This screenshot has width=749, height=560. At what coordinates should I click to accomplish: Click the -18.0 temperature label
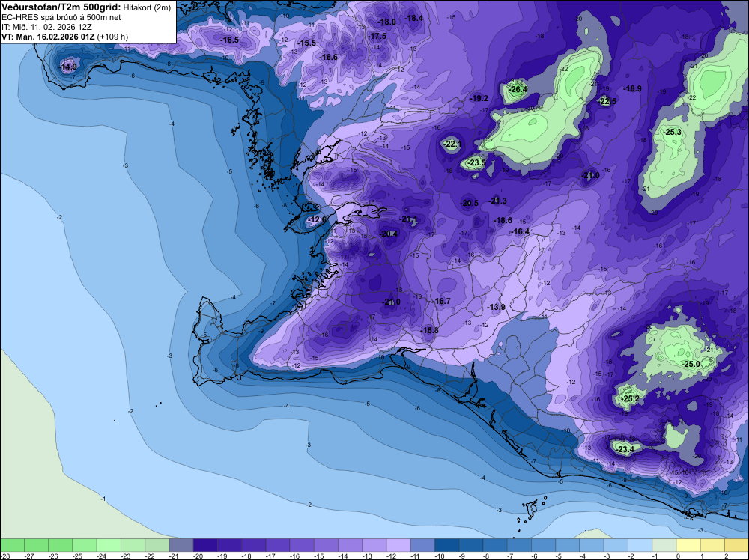click(386, 22)
